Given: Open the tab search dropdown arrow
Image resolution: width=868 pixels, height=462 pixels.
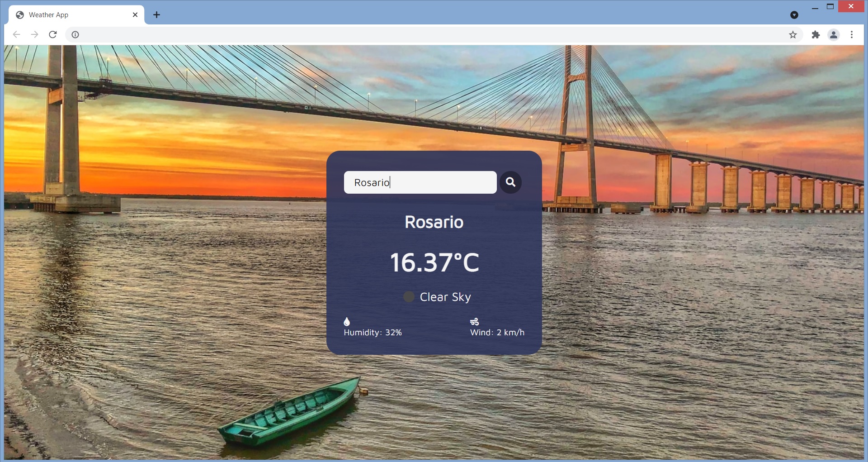Looking at the screenshot, I should (794, 15).
